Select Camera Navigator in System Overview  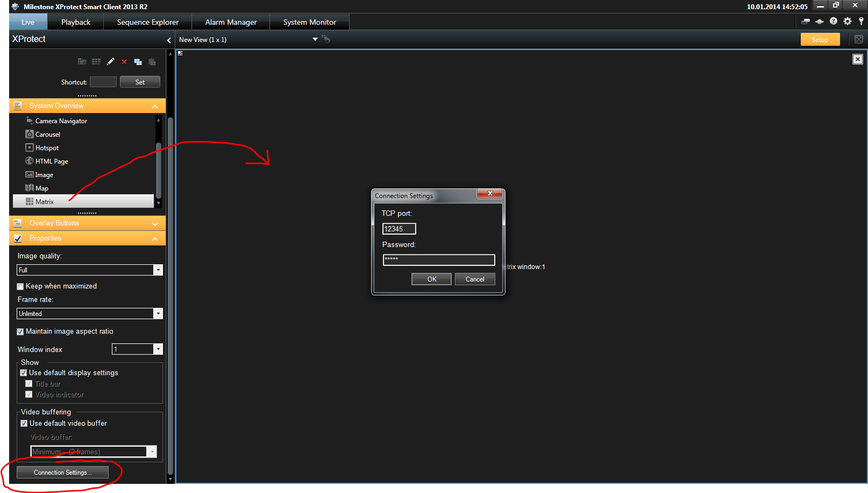coord(83,121)
